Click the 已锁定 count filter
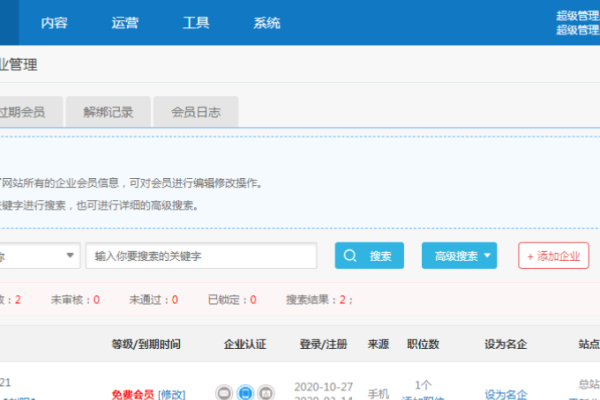Viewport: 600px width, 400px height. click(232, 300)
